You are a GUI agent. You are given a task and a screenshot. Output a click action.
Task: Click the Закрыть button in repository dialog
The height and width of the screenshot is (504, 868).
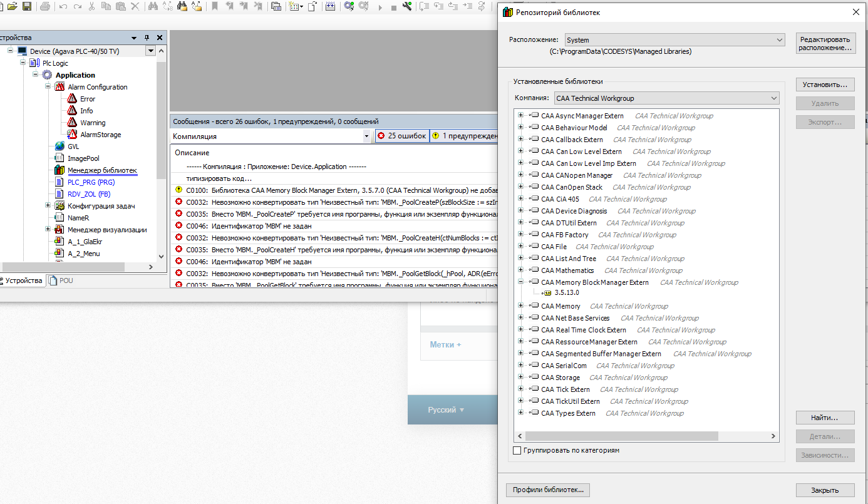(825, 490)
